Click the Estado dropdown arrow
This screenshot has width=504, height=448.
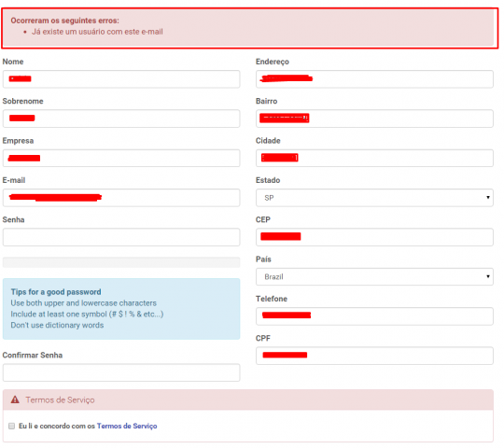488,197
